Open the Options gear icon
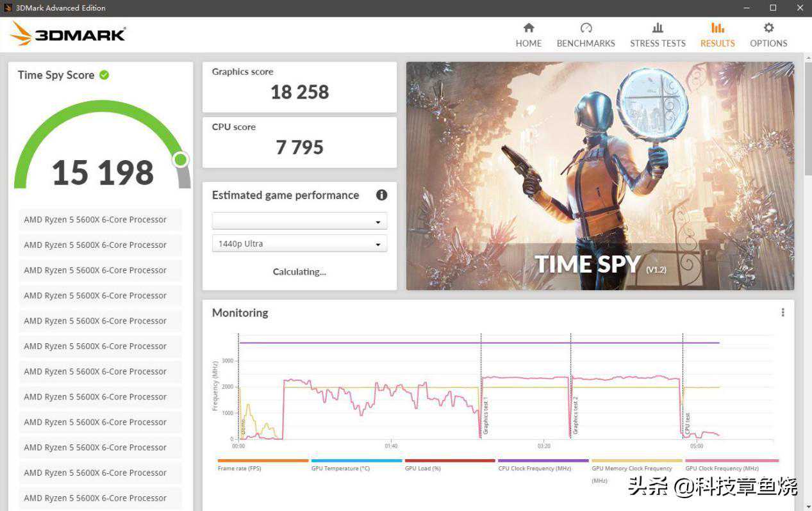Screen dimensions: 812x511 pos(768,28)
